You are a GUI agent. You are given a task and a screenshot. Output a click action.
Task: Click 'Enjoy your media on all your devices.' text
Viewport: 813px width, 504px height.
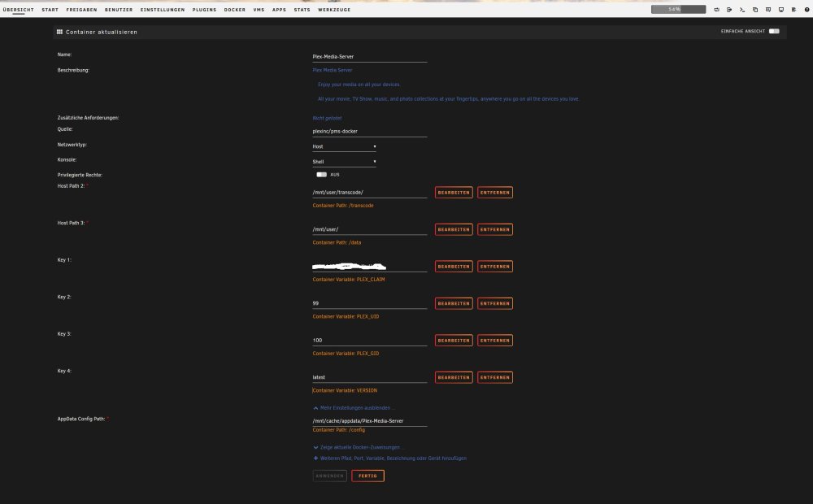(x=359, y=85)
